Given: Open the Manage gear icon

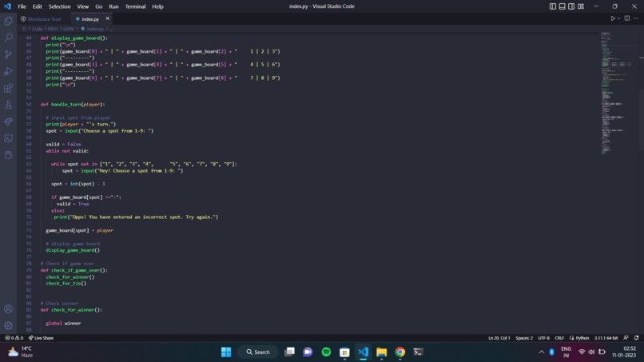Looking at the screenshot, I should coord(8,326).
